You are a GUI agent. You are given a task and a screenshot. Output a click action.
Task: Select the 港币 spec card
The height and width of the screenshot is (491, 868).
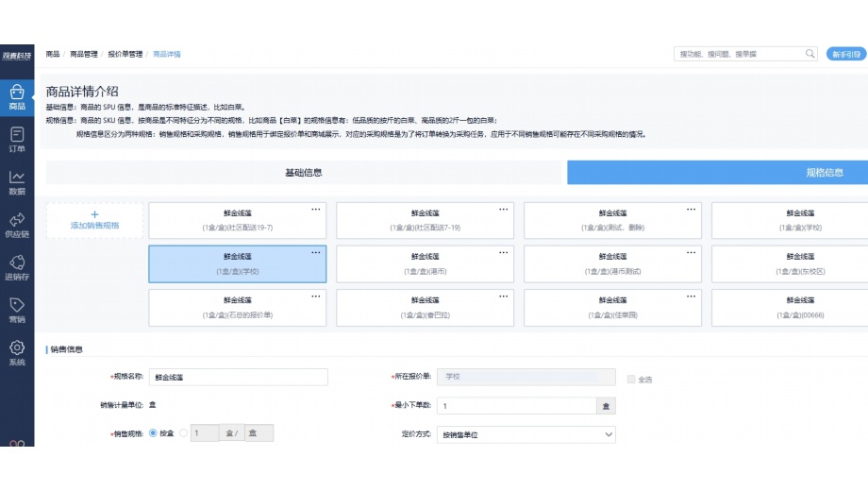(x=426, y=263)
